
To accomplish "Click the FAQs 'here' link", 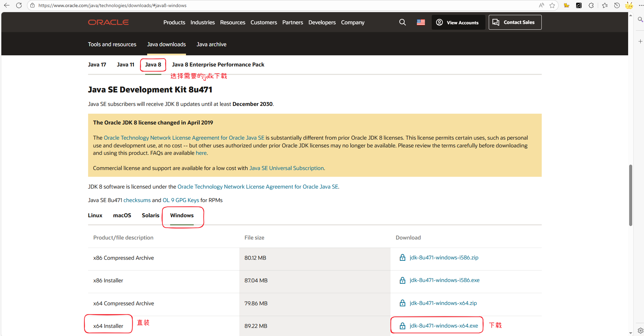I will point(201,153).
